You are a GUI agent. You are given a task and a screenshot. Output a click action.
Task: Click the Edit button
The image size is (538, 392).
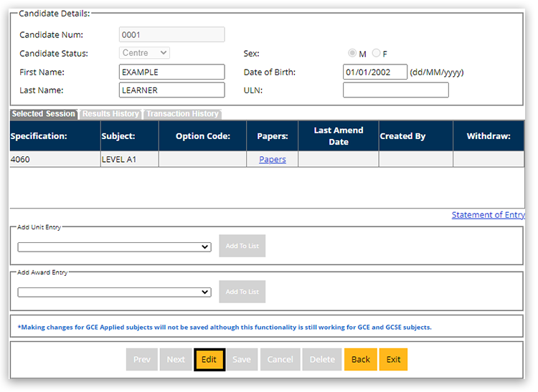(x=209, y=360)
